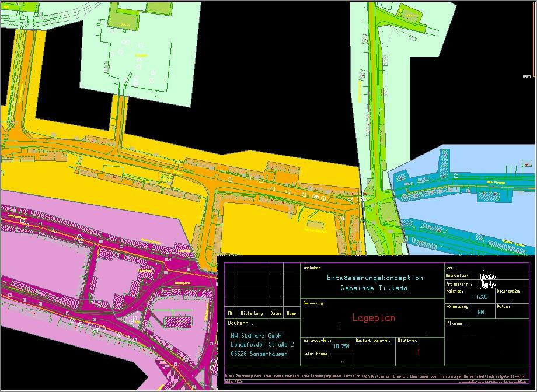Click the Planer label in title block

[455, 323]
